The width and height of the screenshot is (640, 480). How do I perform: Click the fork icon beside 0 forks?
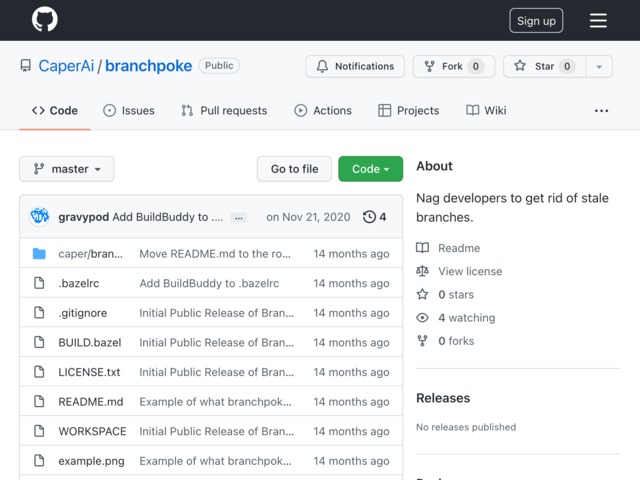click(422, 341)
